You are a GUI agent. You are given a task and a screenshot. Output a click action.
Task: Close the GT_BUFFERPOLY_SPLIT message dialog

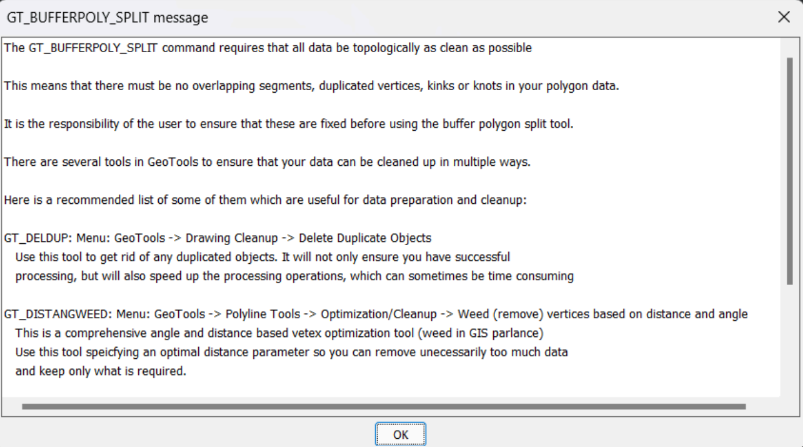click(x=783, y=17)
